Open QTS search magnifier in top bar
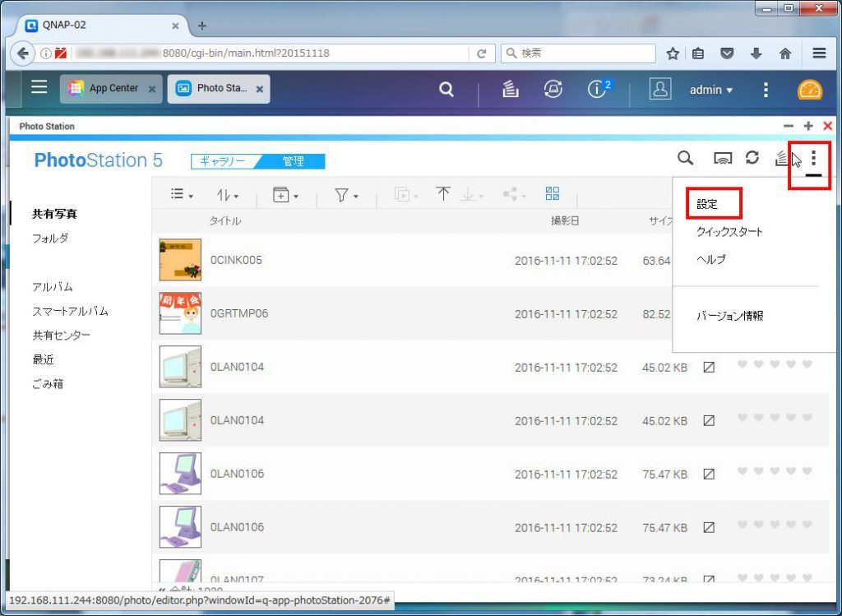 pyautogui.click(x=446, y=89)
